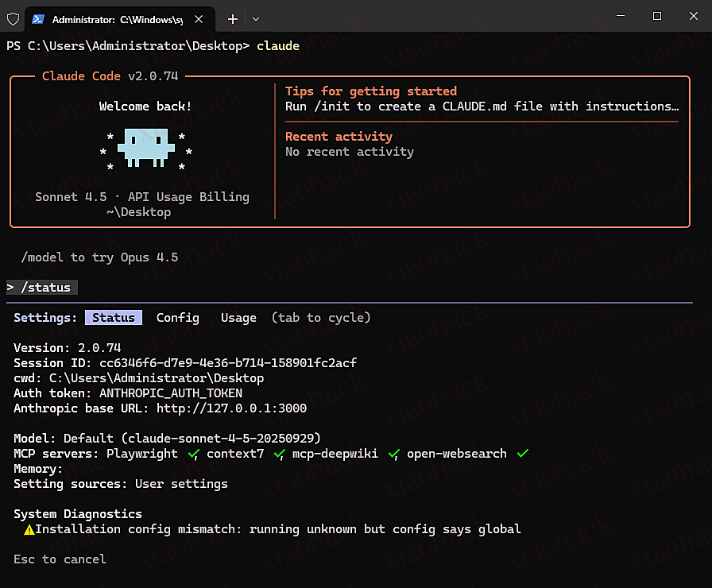This screenshot has height=588, width=712.
Task: Click the /model to try Opus 4.5 hint
Action: 99,257
